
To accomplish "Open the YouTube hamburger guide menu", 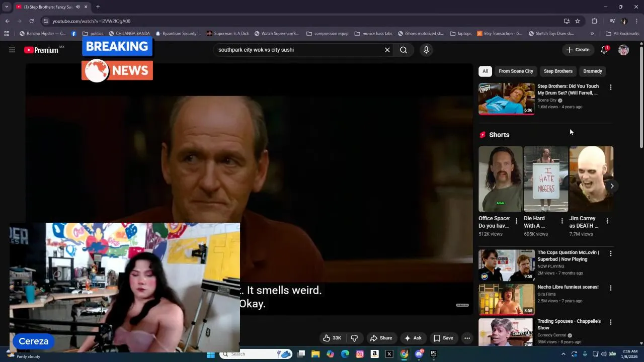I will 12,50.
